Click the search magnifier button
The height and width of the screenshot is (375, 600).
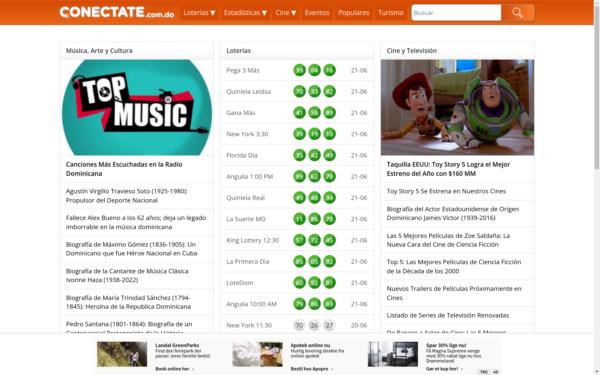pos(518,13)
